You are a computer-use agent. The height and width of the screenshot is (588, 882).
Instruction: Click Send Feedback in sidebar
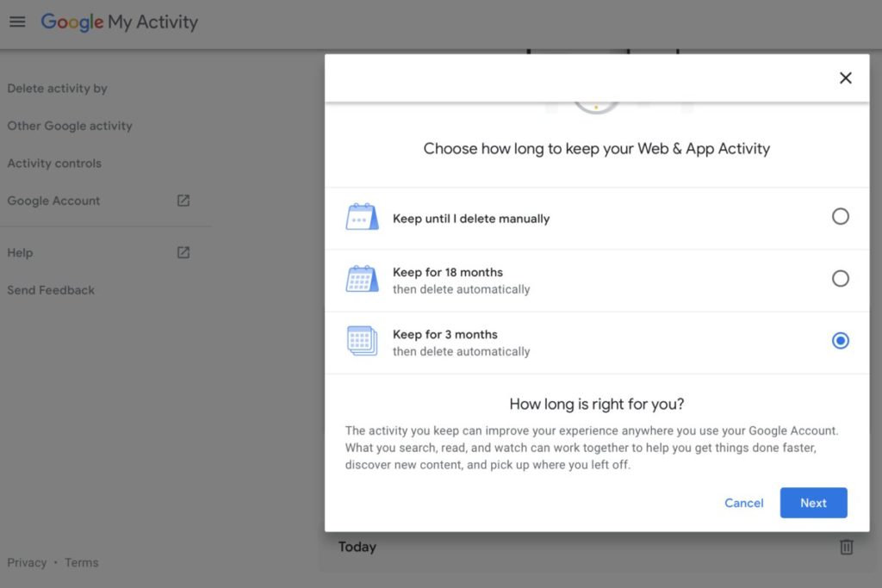click(51, 290)
